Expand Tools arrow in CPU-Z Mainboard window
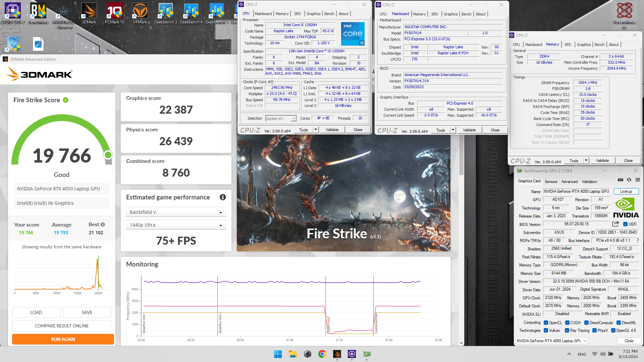The height and width of the screenshot is (362, 644). (453, 130)
